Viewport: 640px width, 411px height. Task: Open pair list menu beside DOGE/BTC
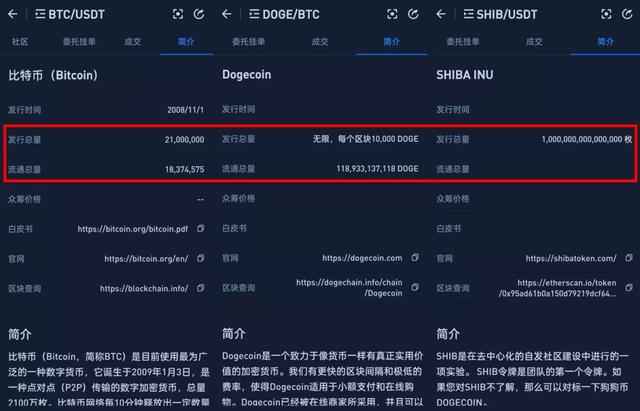pos(254,14)
